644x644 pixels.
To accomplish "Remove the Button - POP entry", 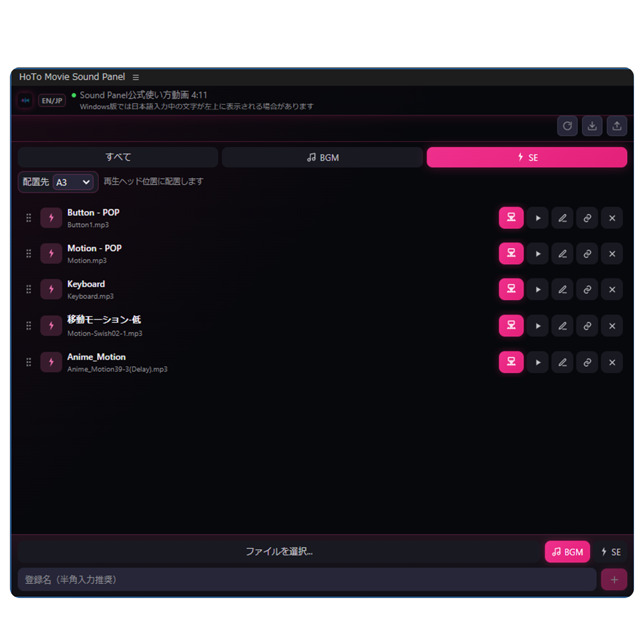I will click(612, 218).
